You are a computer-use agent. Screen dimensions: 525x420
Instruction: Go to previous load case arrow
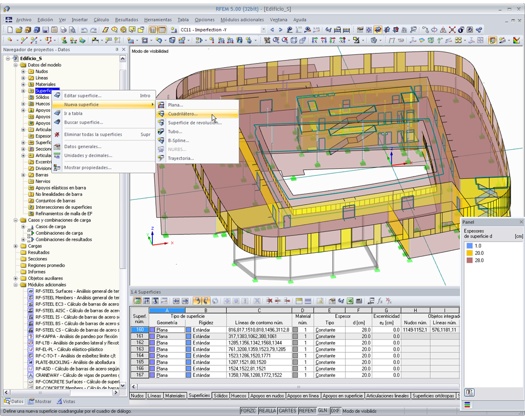[x=272, y=30]
